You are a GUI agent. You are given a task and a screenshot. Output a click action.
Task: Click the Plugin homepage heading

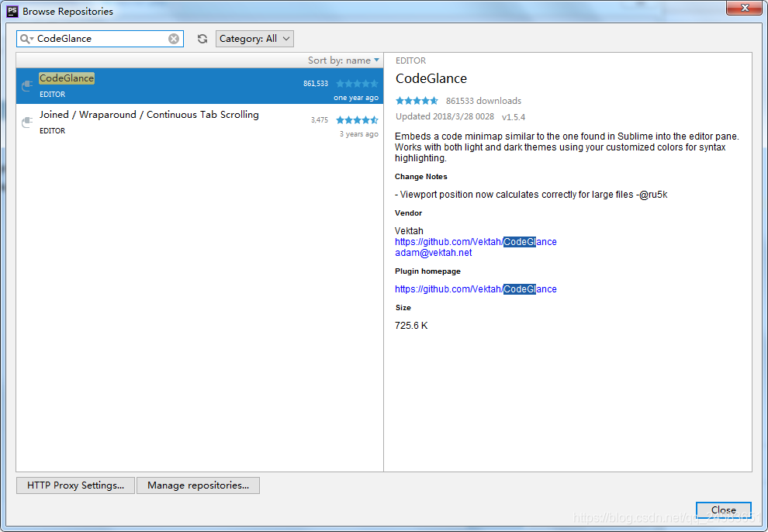click(x=427, y=271)
